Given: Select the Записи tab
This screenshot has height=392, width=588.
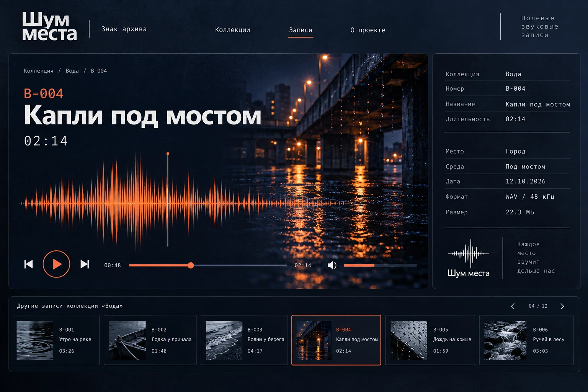Looking at the screenshot, I should coord(301,30).
